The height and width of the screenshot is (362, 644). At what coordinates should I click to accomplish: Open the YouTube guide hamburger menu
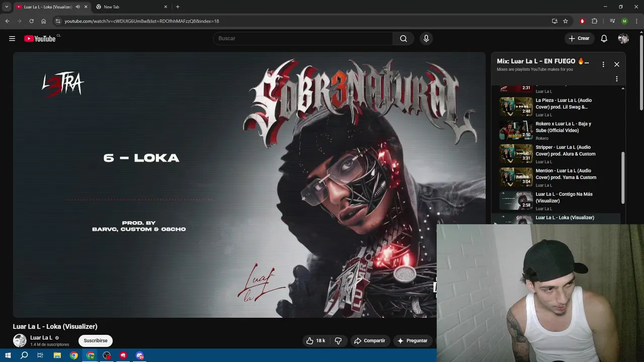point(12,39)
